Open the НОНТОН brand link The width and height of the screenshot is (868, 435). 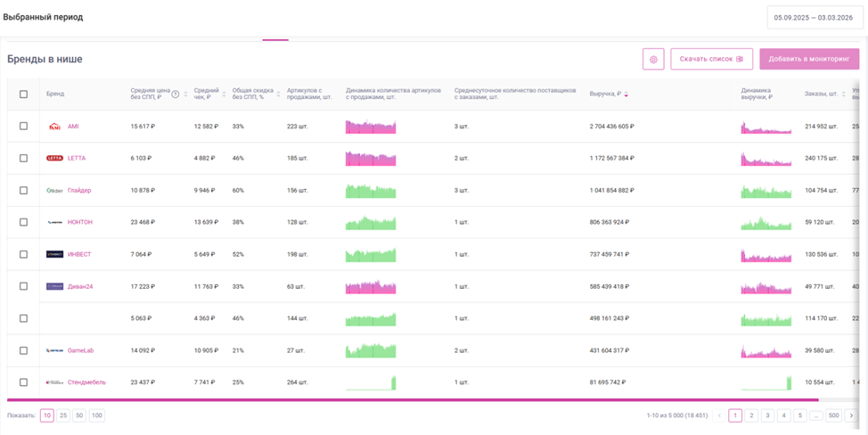point(80,223)
